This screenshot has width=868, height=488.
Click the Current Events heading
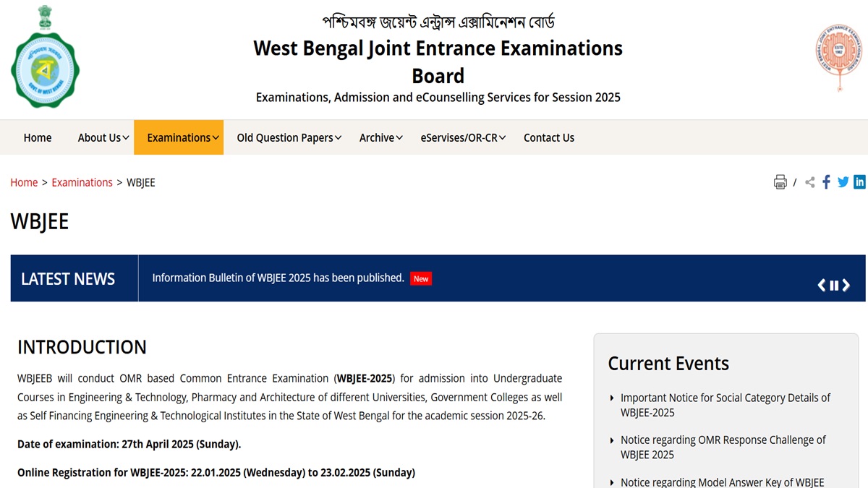point(668,364)
